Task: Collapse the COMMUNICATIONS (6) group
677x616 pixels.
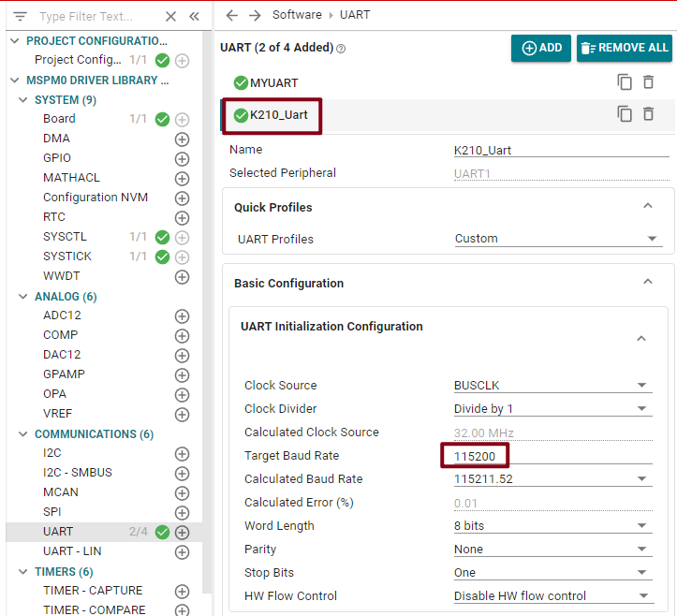Action: click(22, 434)
